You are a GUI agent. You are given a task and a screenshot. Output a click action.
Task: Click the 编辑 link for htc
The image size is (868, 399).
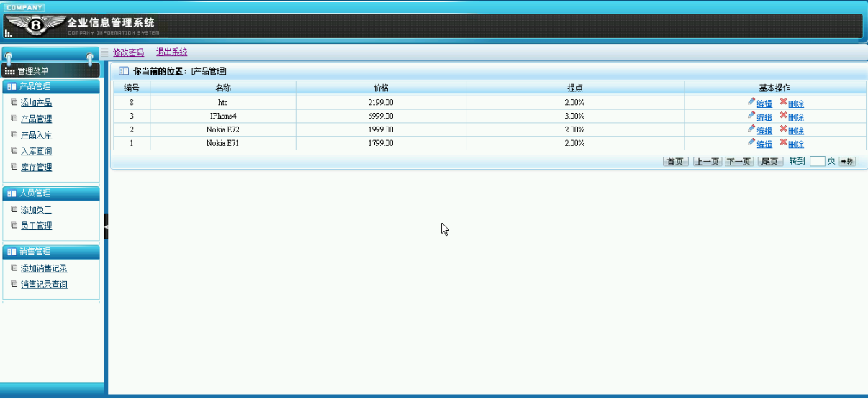coord(764,104)
